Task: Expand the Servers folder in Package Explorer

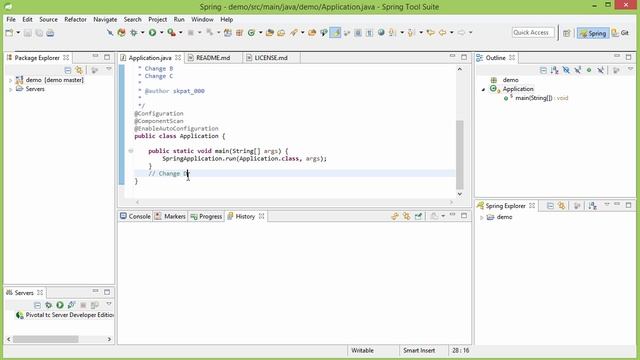Action: [x=10, y=89]
